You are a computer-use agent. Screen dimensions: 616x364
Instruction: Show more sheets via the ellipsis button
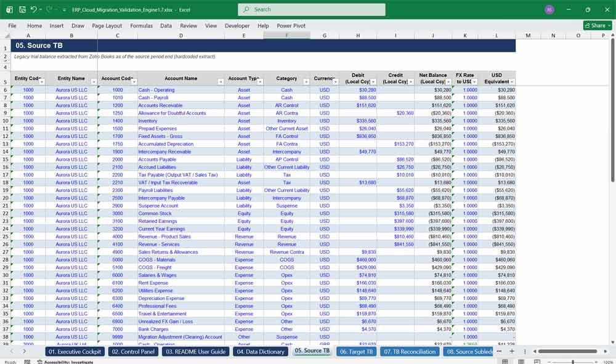coord(499,351)
